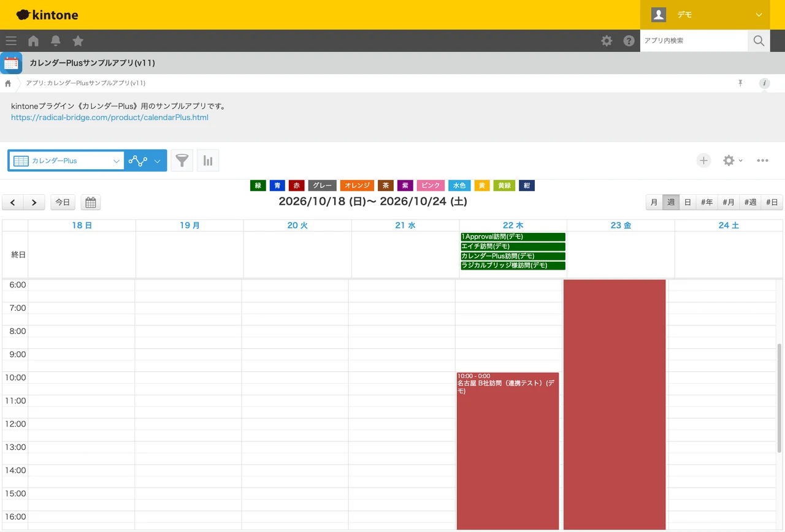Image resolution: width=785 pixels, height=532 pixels.
Task: Switch to #年 year view
Action: [707, 202]
